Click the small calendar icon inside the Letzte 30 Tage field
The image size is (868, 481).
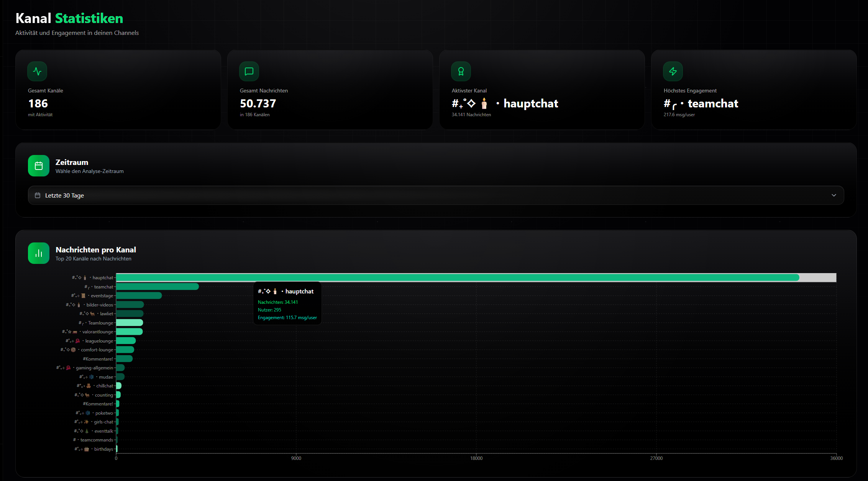point(38,196)
